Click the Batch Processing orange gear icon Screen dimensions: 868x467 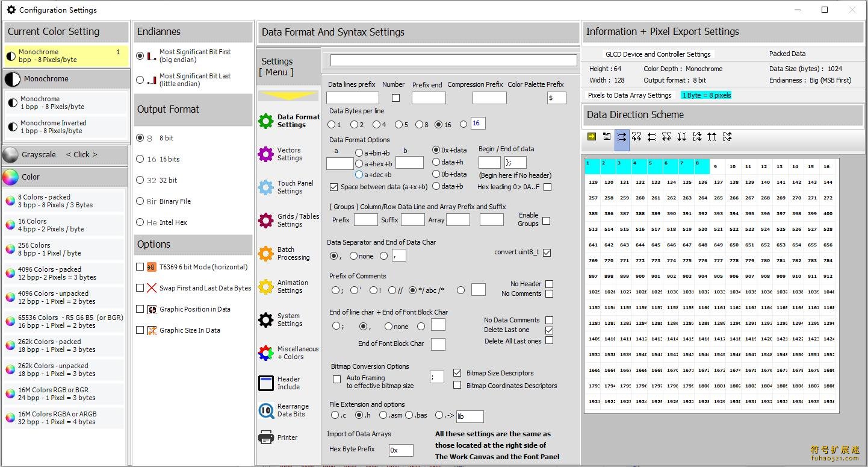[x=265, y=254]
